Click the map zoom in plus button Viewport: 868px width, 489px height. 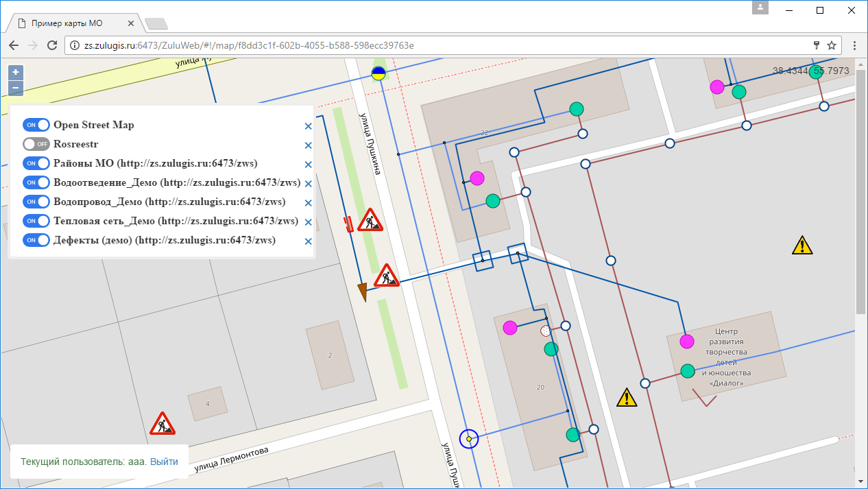(15, 72)
